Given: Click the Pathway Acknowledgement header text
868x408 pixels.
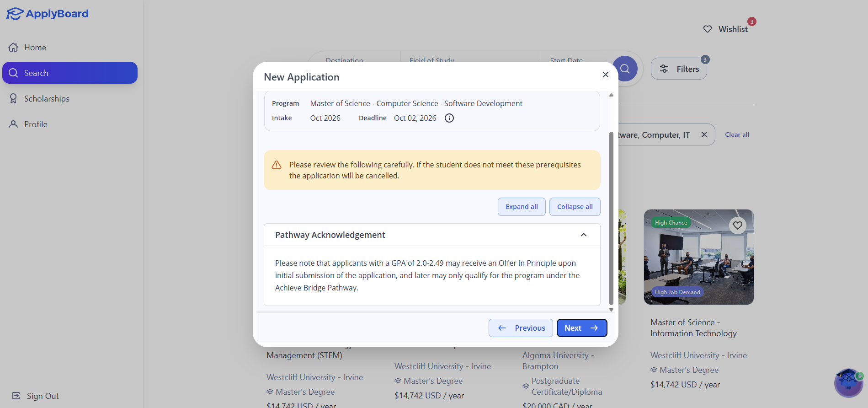Looking at the screenshot, I should pyautogui.click(x=330, y=235).
